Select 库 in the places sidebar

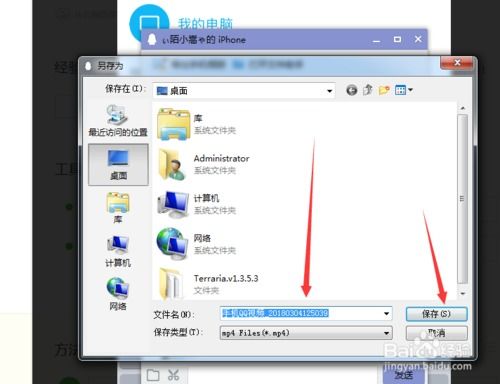pyautogui.click(x=118, y=207)
